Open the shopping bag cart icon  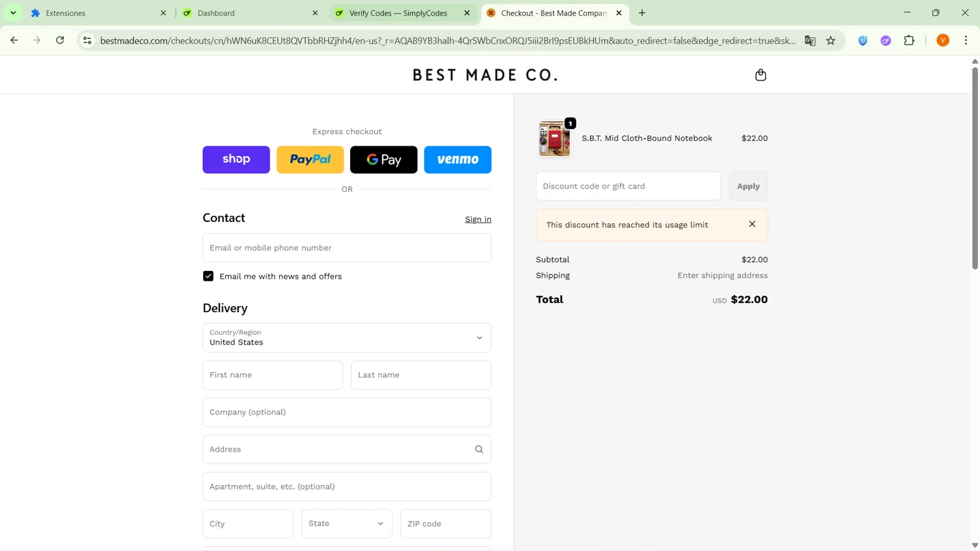[x=760, y=75]
